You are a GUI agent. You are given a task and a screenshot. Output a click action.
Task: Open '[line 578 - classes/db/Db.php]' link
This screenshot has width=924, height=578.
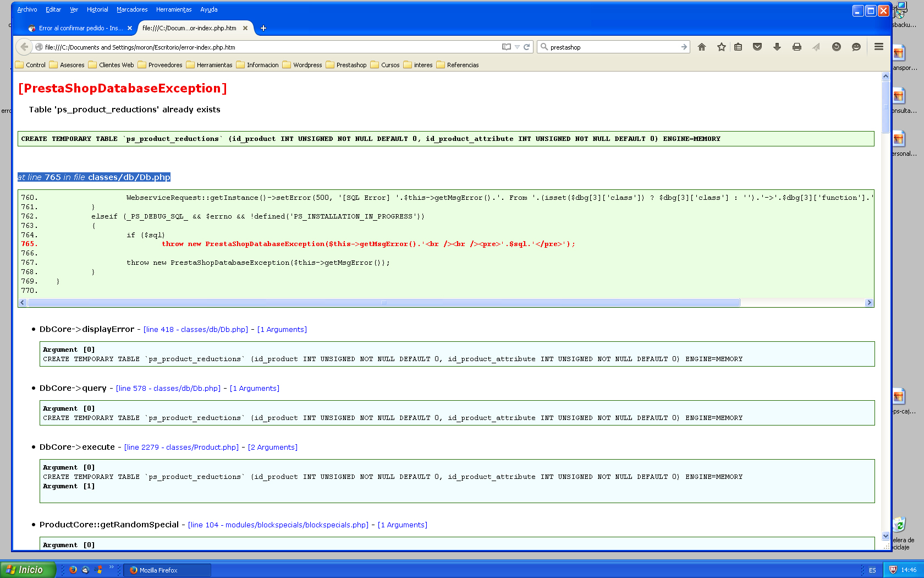click(x=168, y=388)
